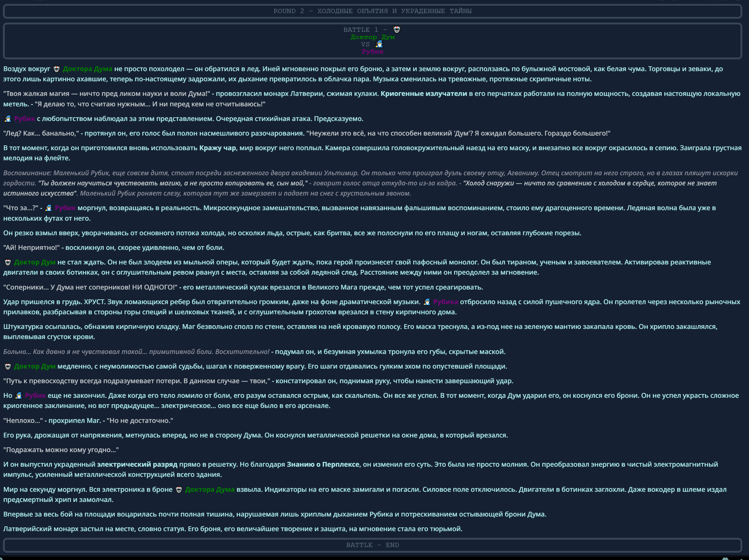Click the Rubick icon after 'Но' in 'еще не закончил' line
Image resolution: width=749 pixels, height=560 pixels.
point(19,396)
